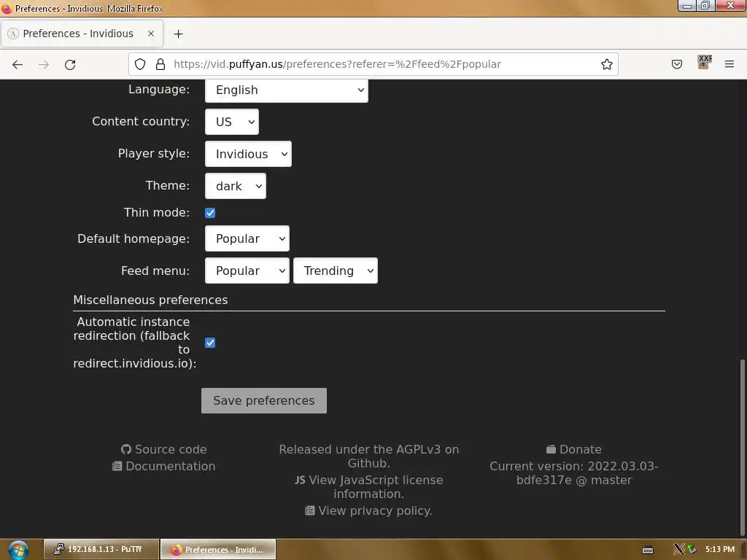
Task: Reload the page with the refresh icon
Action: coord(70,64)
